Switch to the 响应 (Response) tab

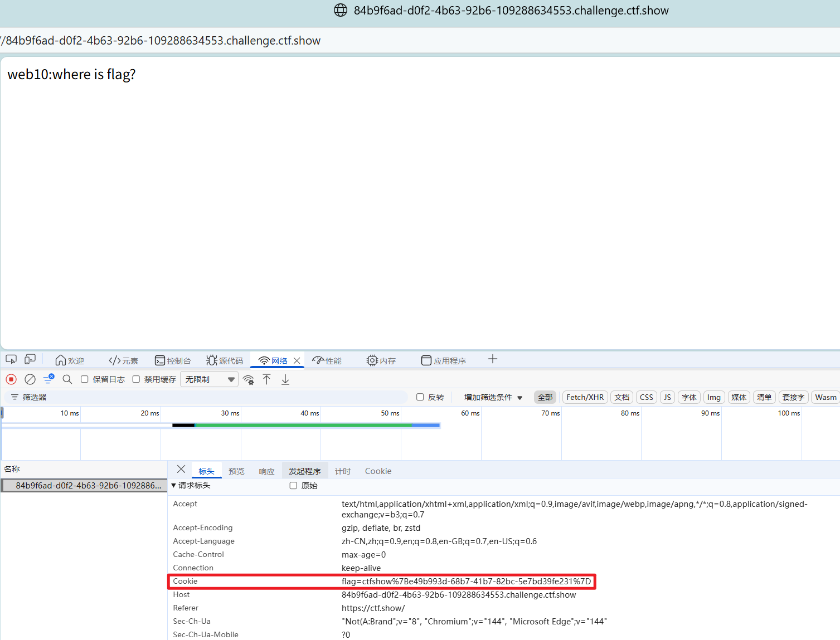tap(266, 471)
